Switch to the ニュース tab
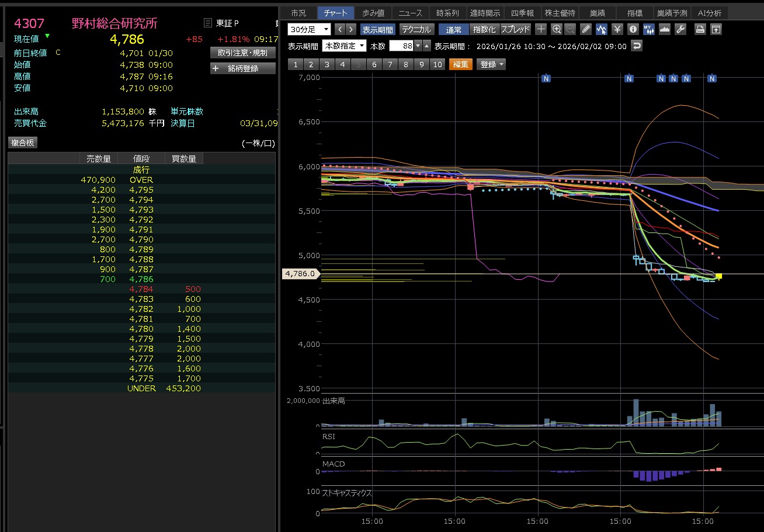The image size is (764, 532). [410, 13]
